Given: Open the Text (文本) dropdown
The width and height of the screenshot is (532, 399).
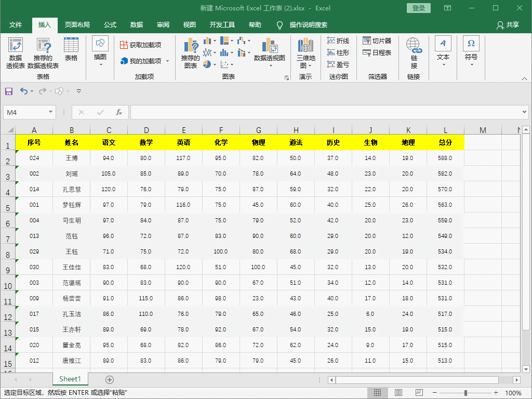Looking at the screenshot, I should point(443,51).
